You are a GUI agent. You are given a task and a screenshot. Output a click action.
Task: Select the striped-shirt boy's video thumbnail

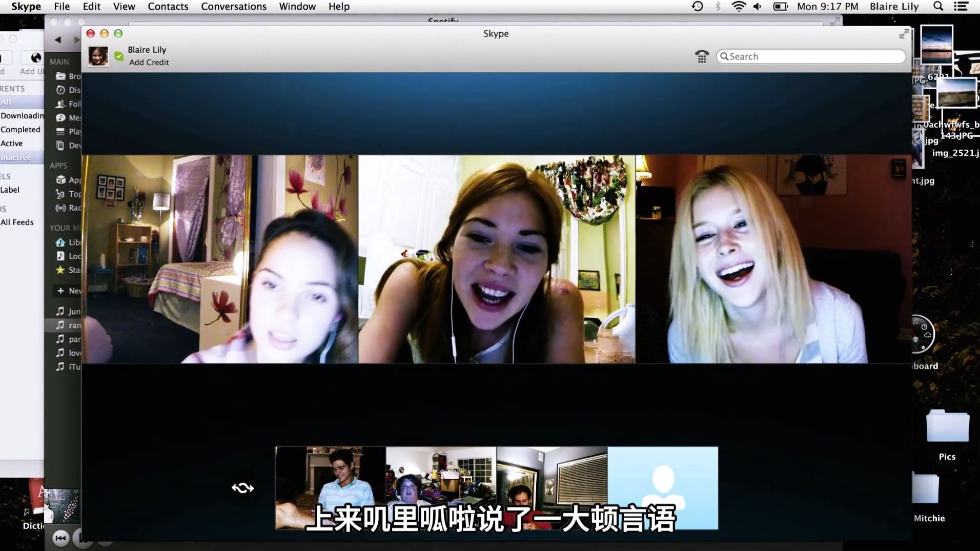(331, 488)
